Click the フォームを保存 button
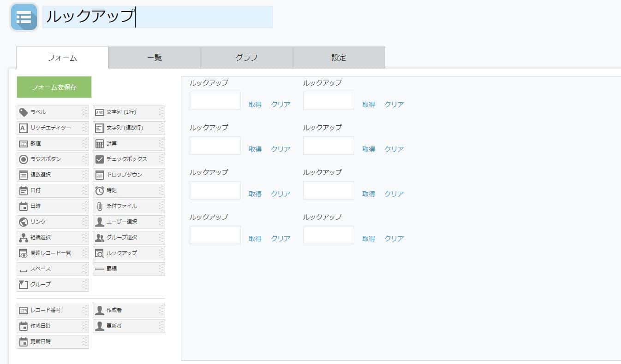Image resolution: width=621 pixels, height=364 pixels. click(x=54, y=87)
